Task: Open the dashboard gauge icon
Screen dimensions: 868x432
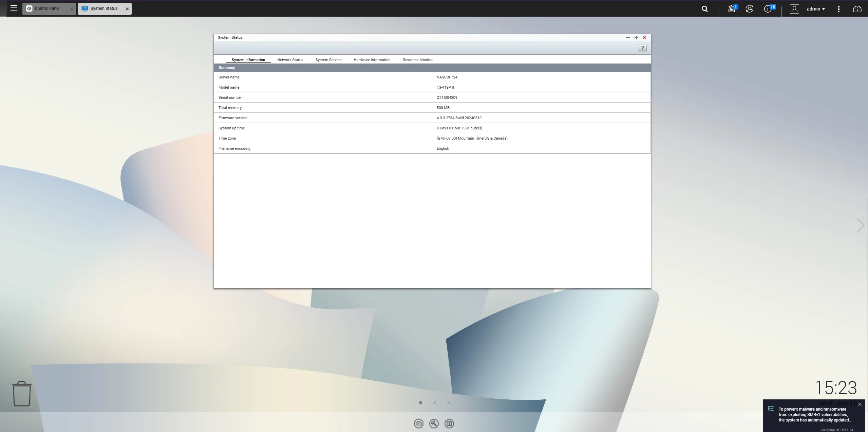Action: click(857, 9)
